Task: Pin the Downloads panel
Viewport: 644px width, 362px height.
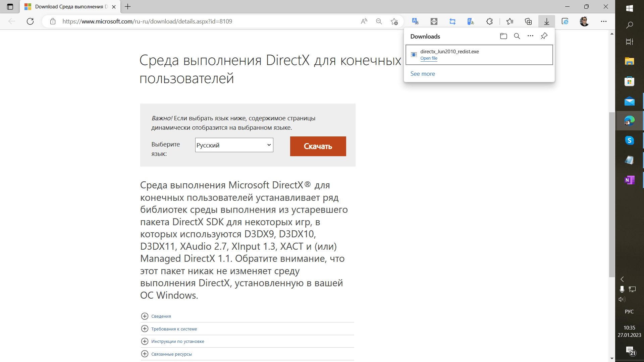Action: 544,36
